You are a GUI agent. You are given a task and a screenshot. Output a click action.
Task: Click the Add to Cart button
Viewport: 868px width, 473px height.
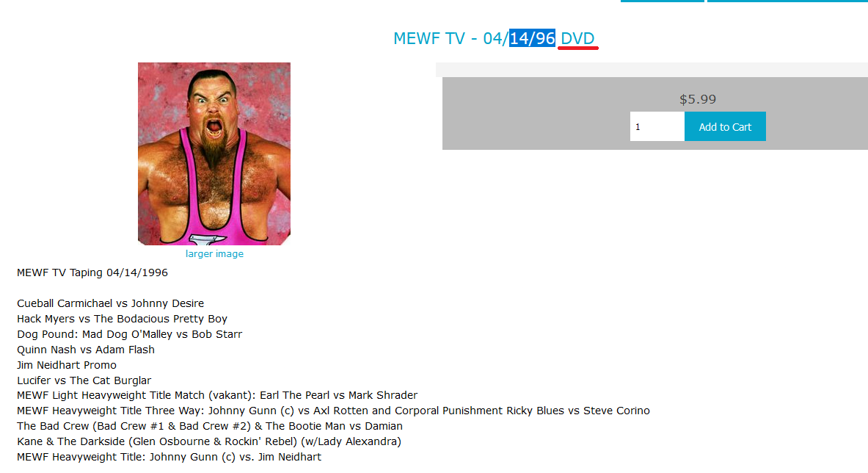725,126
